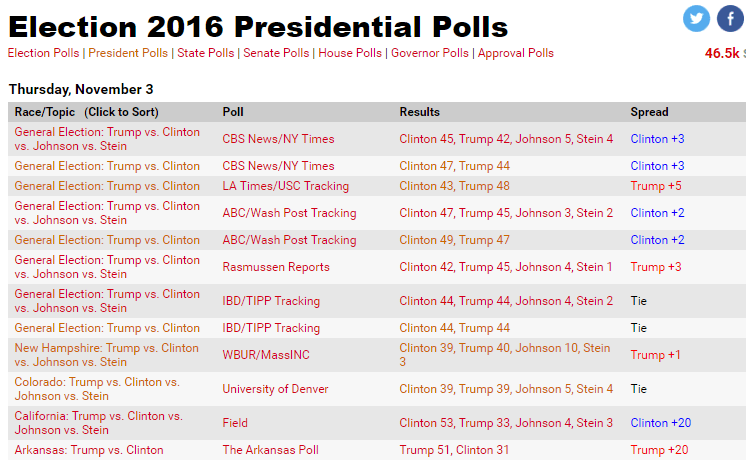Open University of Denver poll link
746x465 pixels.
pos(275,389)
